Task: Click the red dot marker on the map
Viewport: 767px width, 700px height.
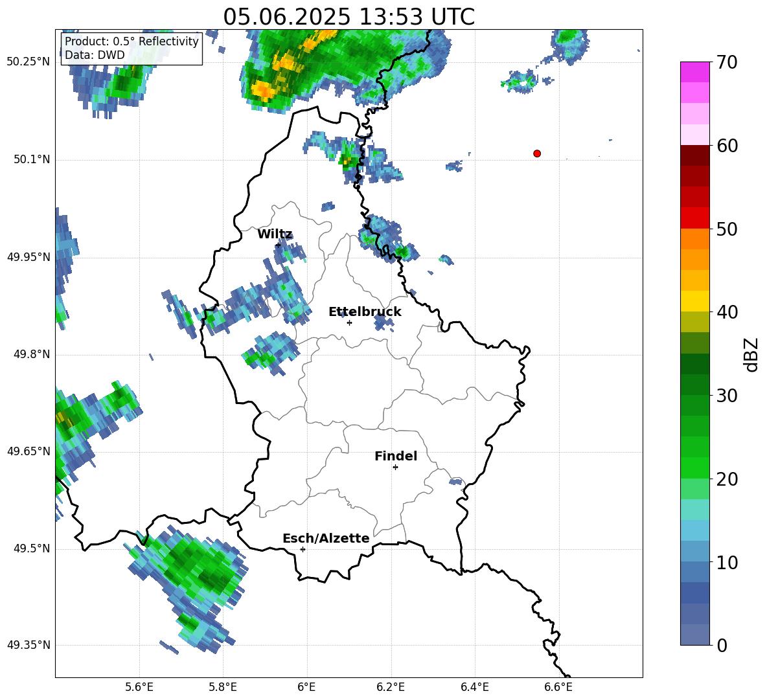Action: [537, 153]
